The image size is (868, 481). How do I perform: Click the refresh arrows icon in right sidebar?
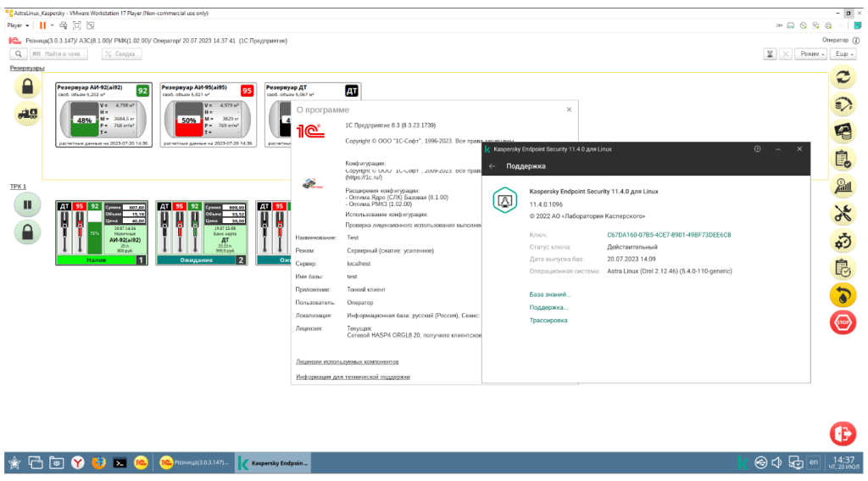[x=843, y=78]
